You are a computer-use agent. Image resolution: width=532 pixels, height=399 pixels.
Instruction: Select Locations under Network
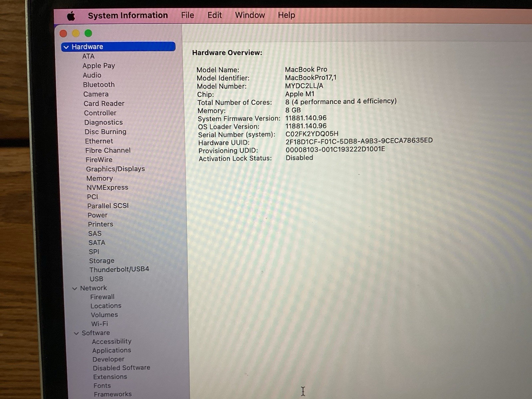(x=106, y=306)
